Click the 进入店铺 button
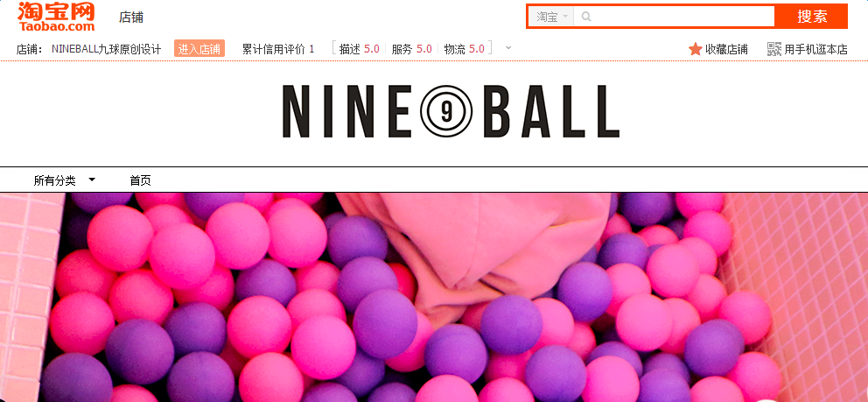 pyautogui.click(x=199, y=49)
